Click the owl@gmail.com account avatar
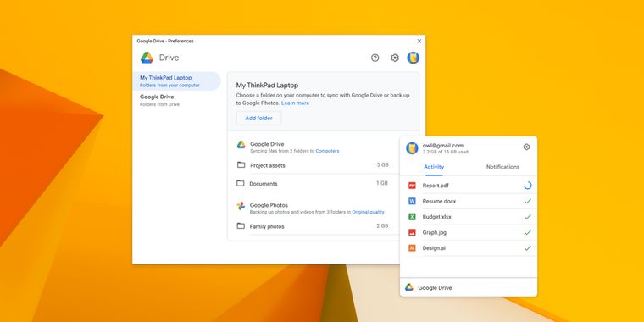 coord(412,148)
